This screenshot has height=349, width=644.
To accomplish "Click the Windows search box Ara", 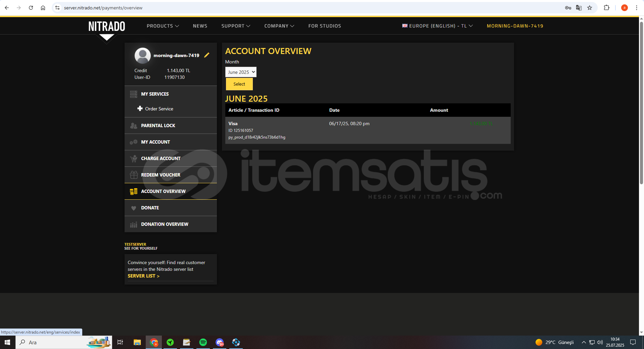I will pyautogui.click(x=64, y=342).
